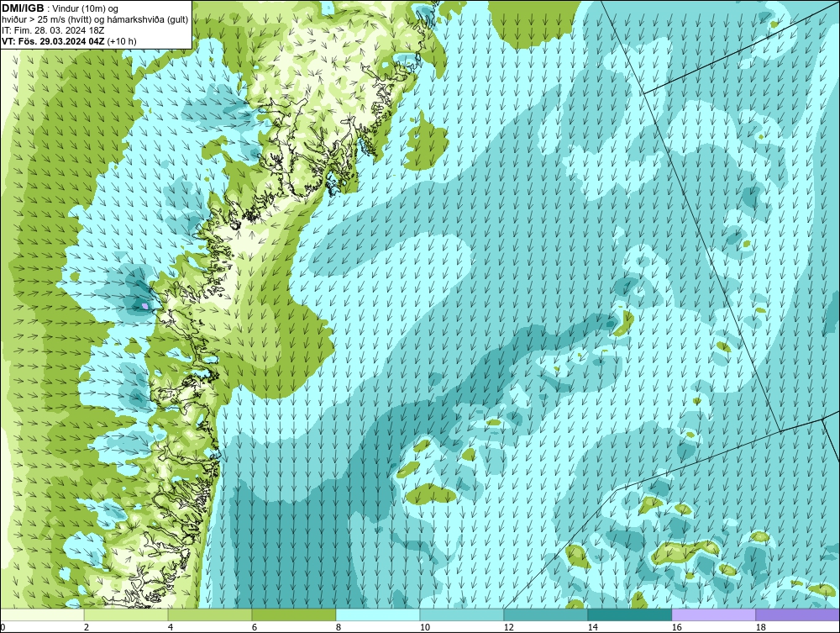Click the scale label '4'
The image size is (840, 633).
[x=171, y=627]
